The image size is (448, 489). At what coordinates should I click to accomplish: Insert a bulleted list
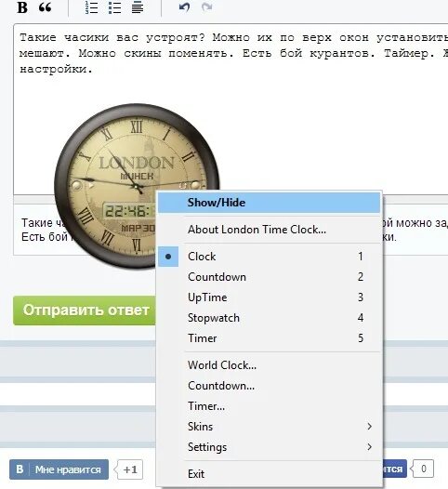(x=114, y=7)
